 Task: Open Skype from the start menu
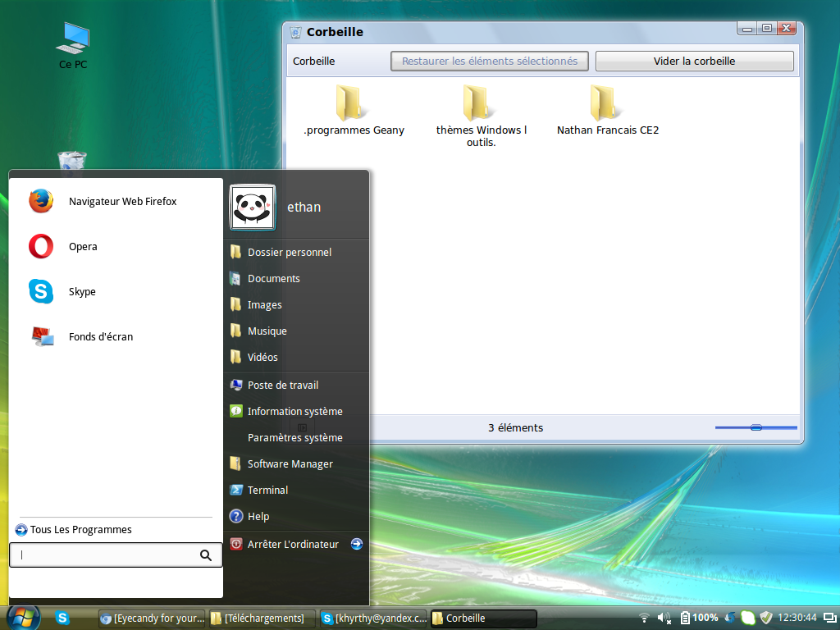click(x=62, y=291)
